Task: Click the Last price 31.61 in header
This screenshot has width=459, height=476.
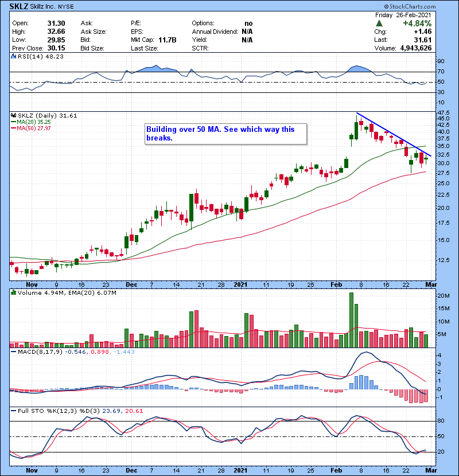Action: click(422, 40)
